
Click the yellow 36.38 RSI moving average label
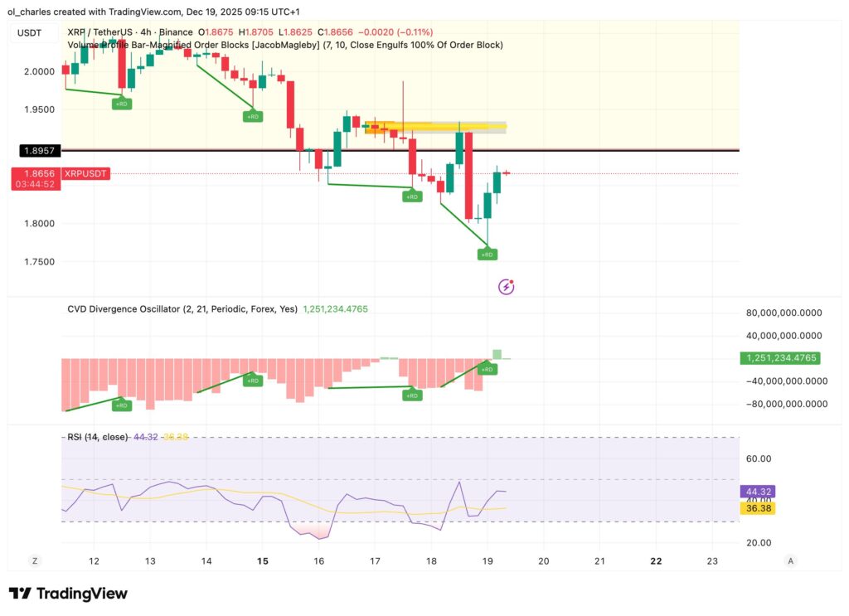(757, 510)
